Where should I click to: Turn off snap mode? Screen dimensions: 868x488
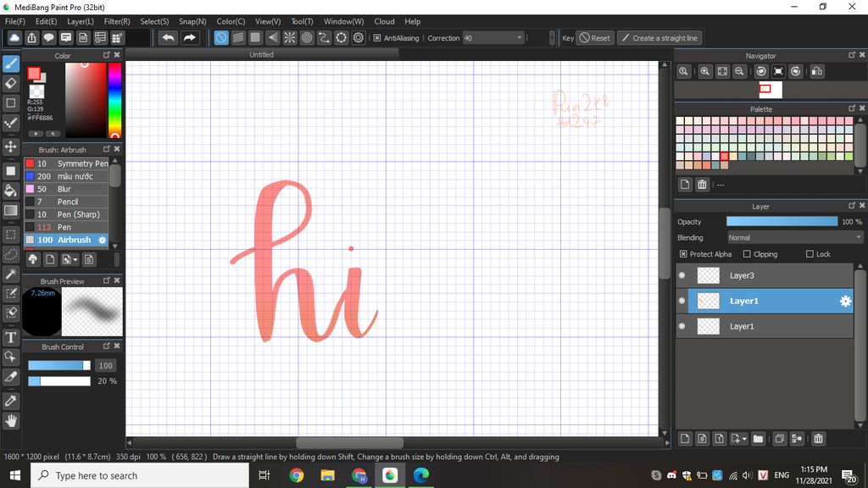point(221,37)
